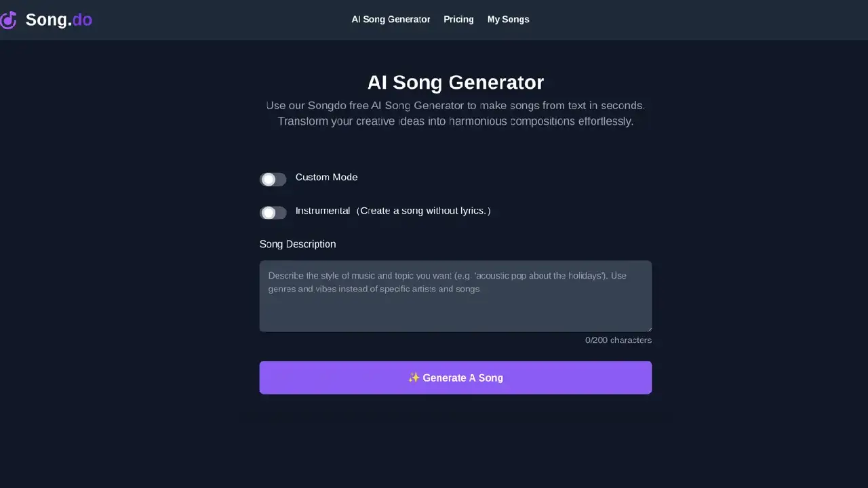Grab the textarea resize handle corner

[649, 329]
